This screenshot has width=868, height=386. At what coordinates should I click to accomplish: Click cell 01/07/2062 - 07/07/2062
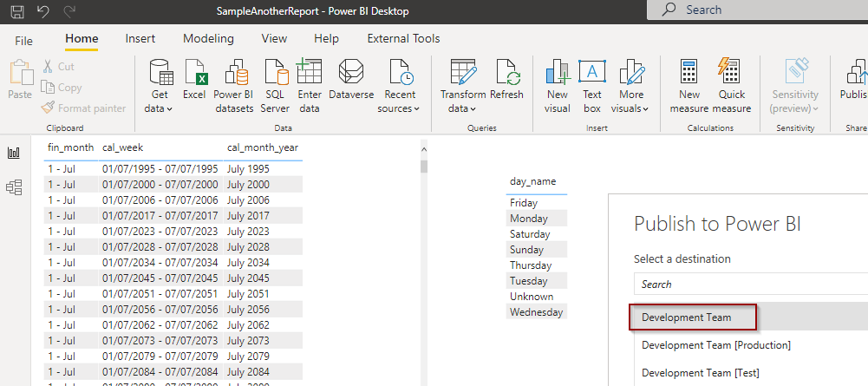tap(160, 324)
